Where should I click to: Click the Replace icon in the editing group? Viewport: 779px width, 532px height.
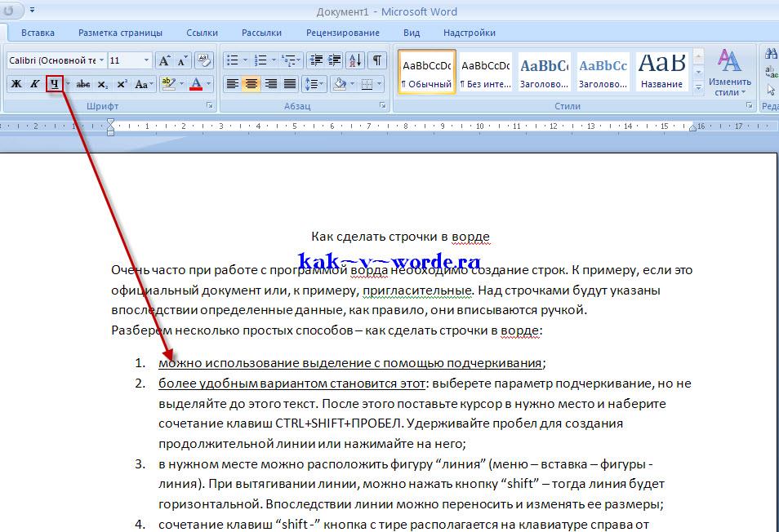coord(771,72)
